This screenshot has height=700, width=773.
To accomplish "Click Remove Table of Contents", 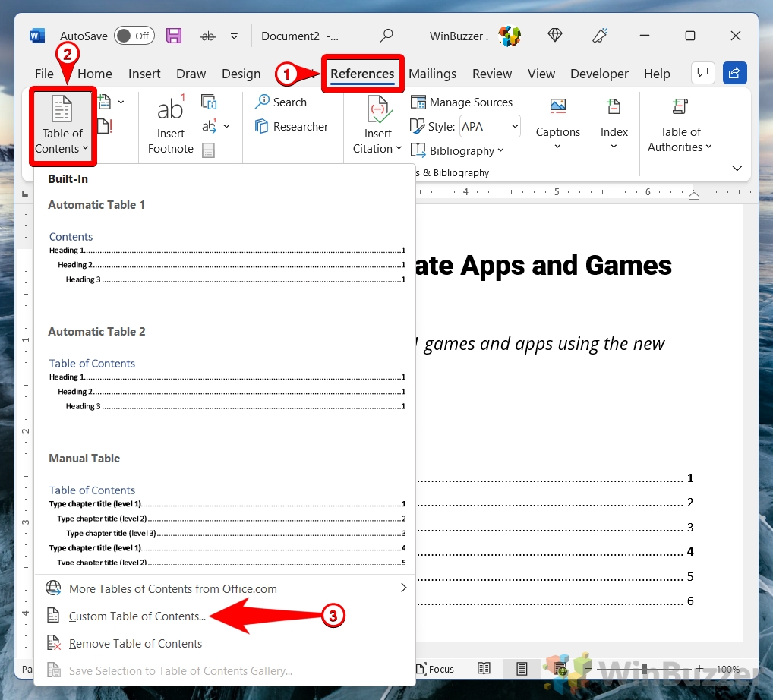I will pos(135,644).
